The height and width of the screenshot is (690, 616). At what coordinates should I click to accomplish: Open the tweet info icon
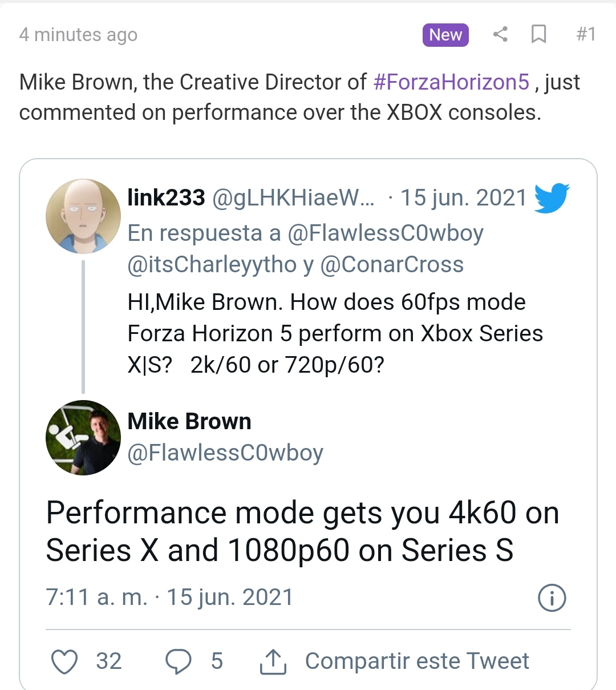coord(552,598)
